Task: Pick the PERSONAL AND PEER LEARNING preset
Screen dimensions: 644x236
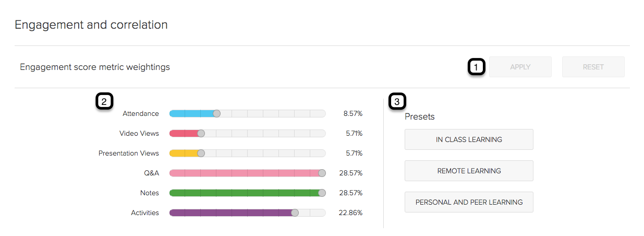Action: (469, 202)
